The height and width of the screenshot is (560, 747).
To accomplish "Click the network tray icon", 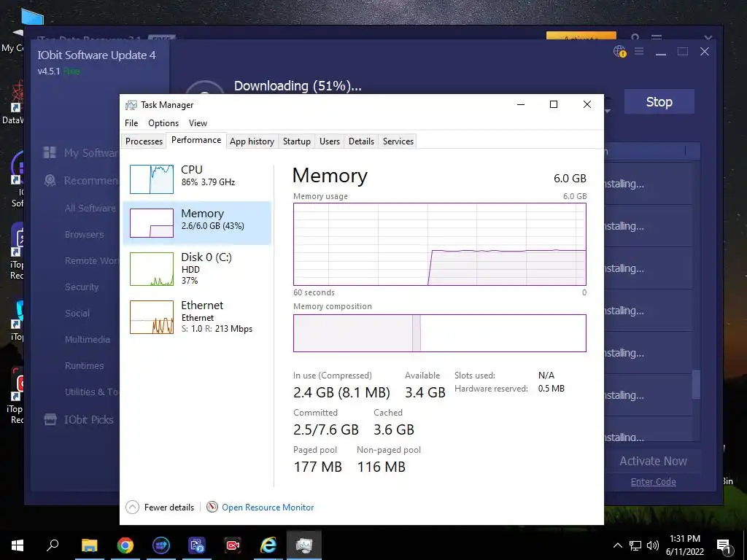I will click(x=635, y=545).
